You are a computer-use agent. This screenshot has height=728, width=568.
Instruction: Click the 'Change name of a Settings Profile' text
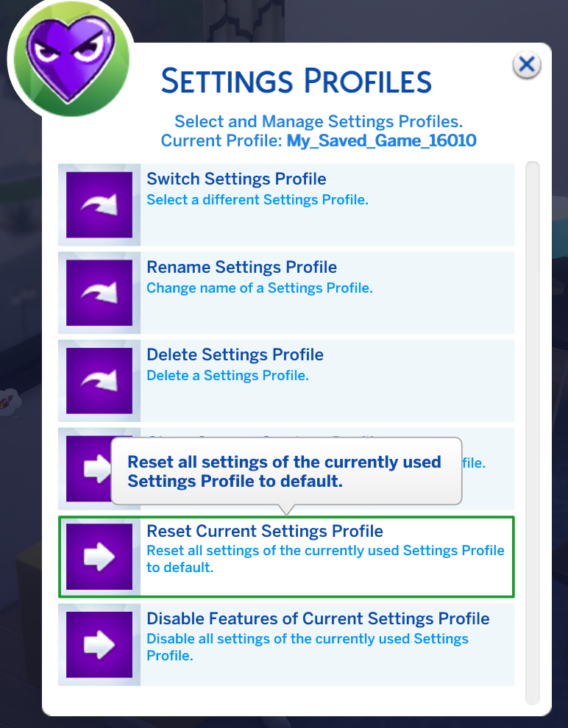(260, 288)
